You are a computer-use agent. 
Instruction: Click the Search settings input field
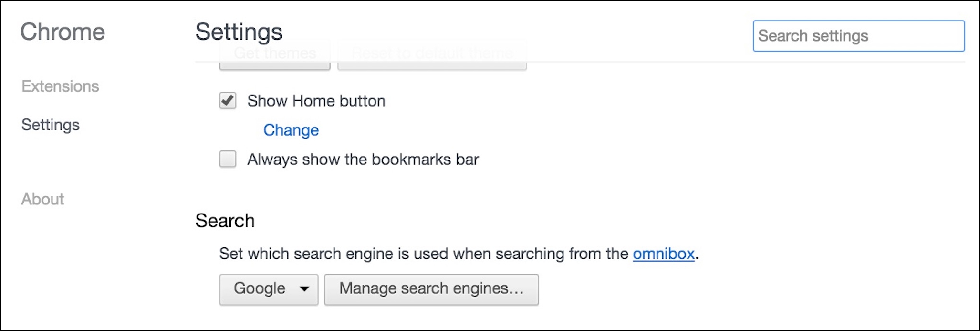[858, 36]
